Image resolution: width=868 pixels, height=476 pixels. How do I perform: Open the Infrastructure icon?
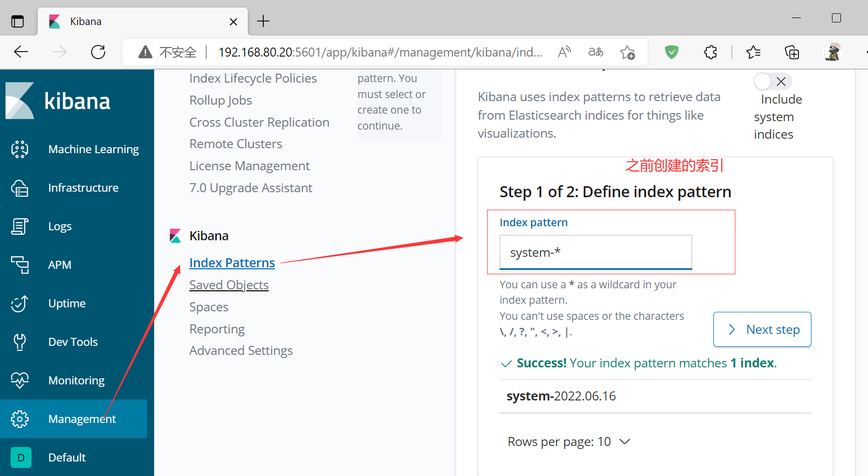coord(20,188)
